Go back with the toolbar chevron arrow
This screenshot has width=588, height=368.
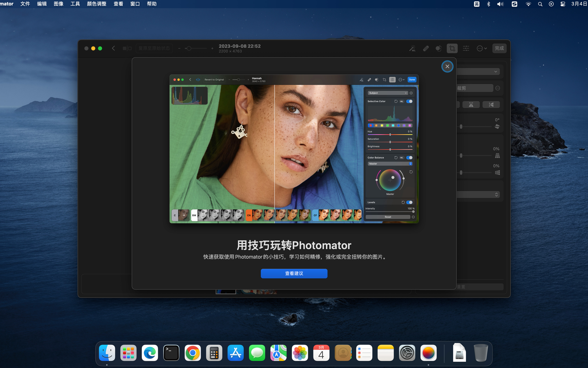pyautogui.click(x=113, y=48)
